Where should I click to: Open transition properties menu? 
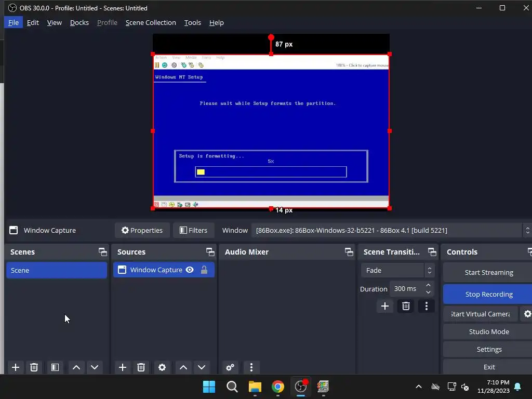tap(427, 306)
